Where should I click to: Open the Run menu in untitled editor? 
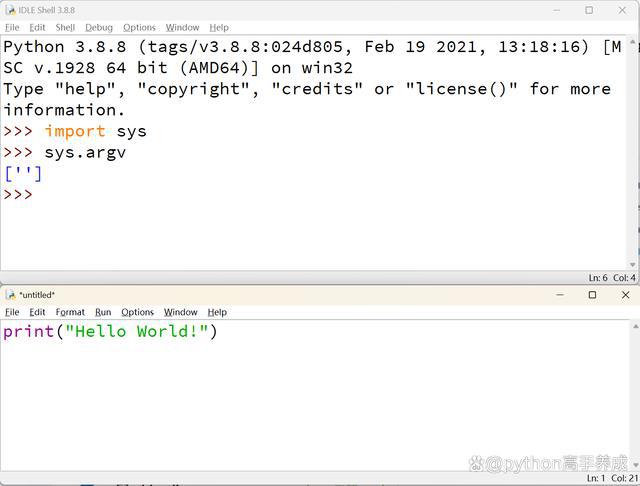pyautogui.click(x=103, y=312)
